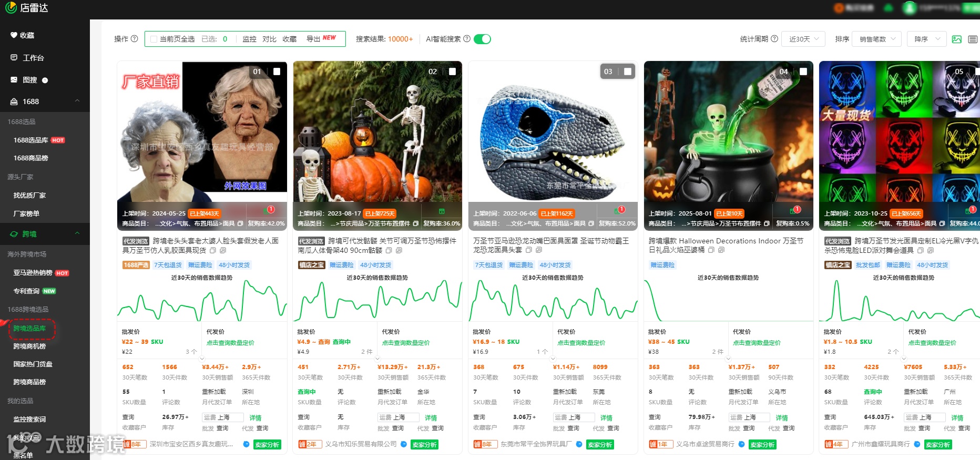
Task: Expand price tiers on ¥4.9 product
Action: 377,359
